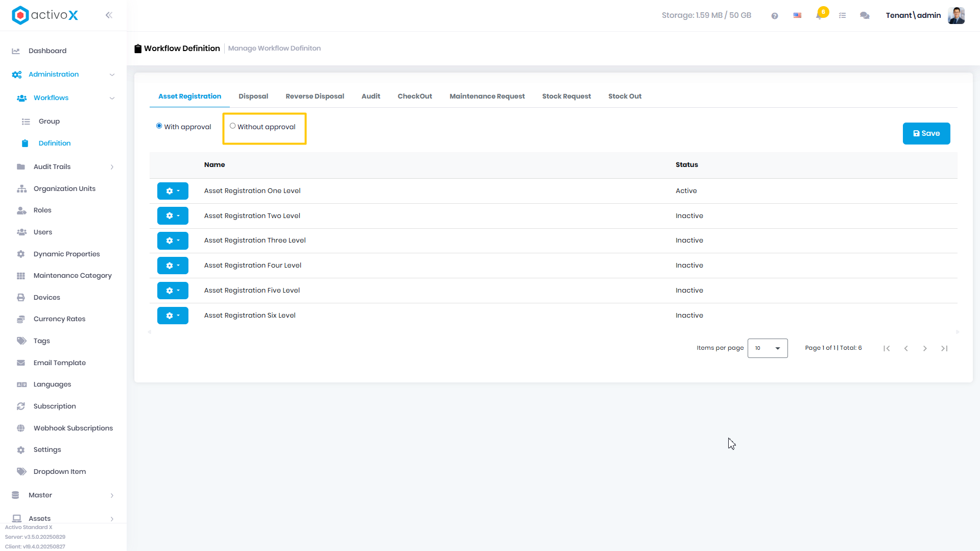Go to last page pagination icon
Viewport: 980px width, 551px height.
point(944,348)
